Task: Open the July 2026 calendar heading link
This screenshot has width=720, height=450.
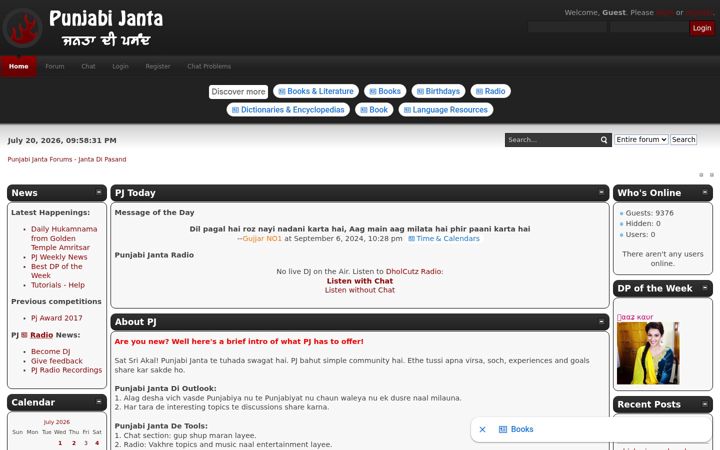Action: point(57,422)
